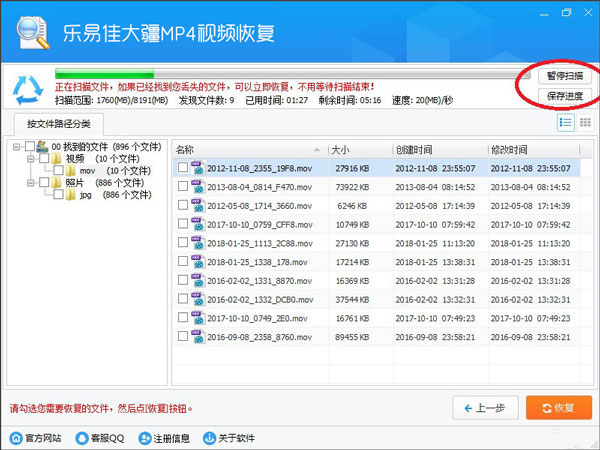Collapse the 视频 tree node
This screenshot has width=600, height=450.
coord(31,158)
